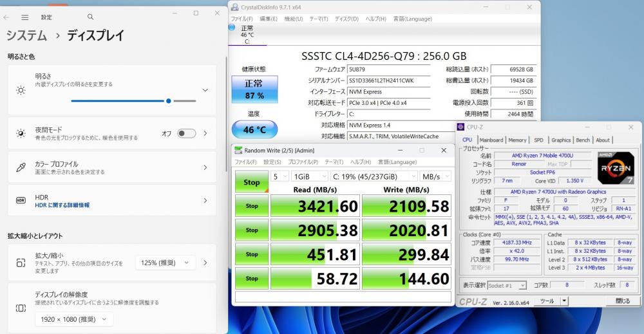Click the 正常 87% health status button
This screenshot has width=644, height=334.
[x=254, y=89]
